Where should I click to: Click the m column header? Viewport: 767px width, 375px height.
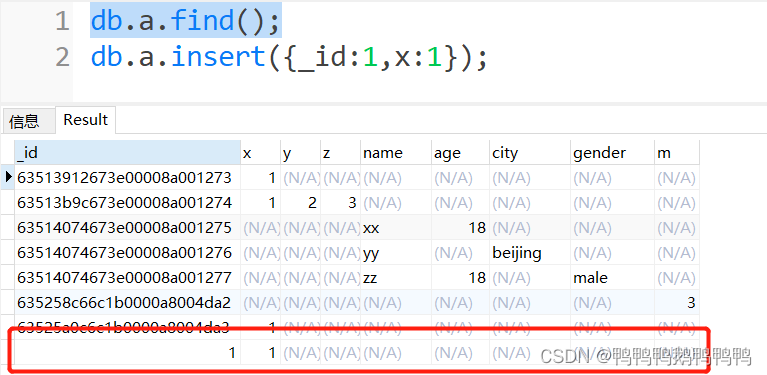(677, 153)
